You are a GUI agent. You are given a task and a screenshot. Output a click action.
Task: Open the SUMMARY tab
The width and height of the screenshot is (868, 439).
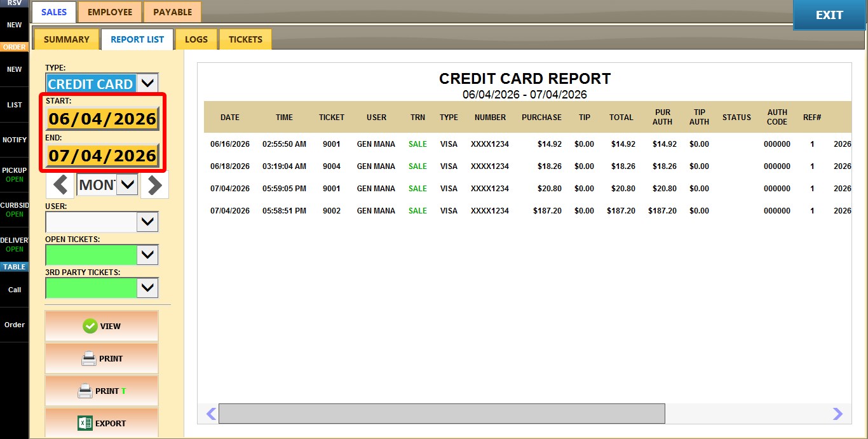[67, 39]
